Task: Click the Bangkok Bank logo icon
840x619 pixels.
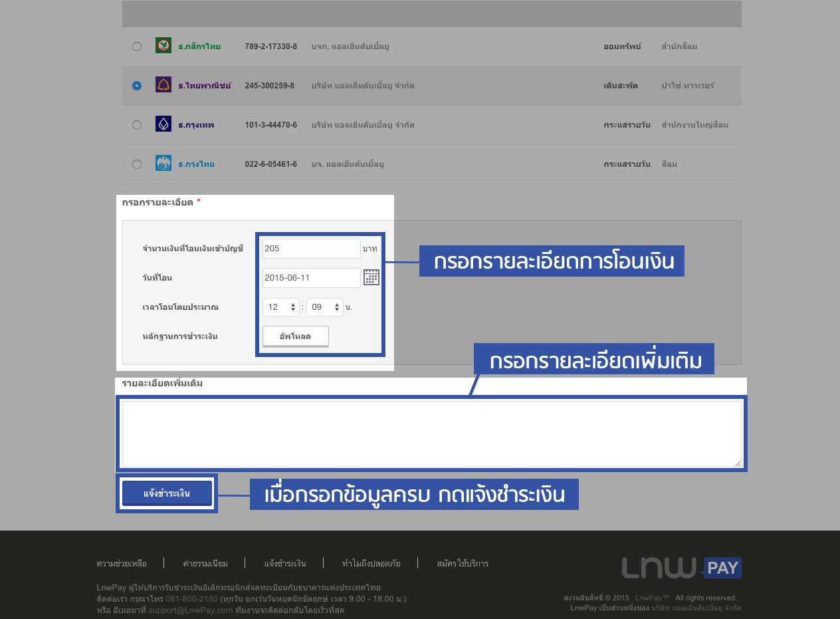Action: [163, 124]
